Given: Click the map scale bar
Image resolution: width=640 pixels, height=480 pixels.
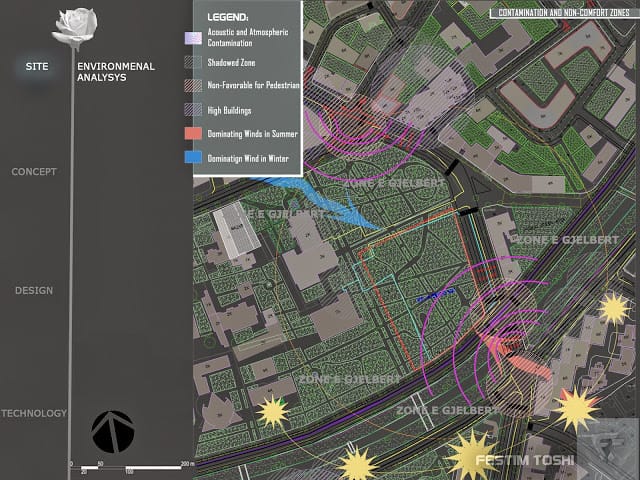Looking at the screenshot, I should pos(131,467).
